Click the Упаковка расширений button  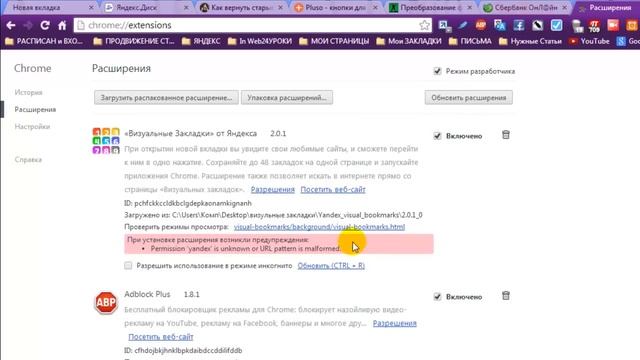coord(287,98)
